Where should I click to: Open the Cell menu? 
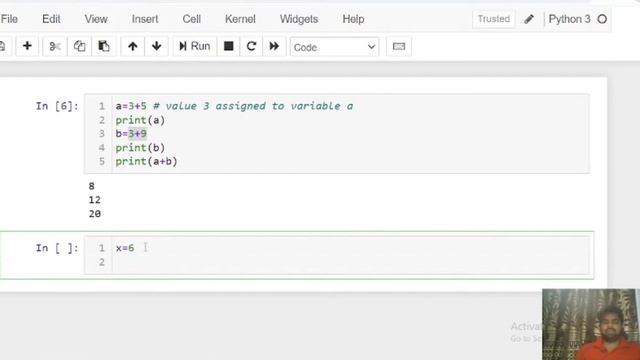point(191,19)
